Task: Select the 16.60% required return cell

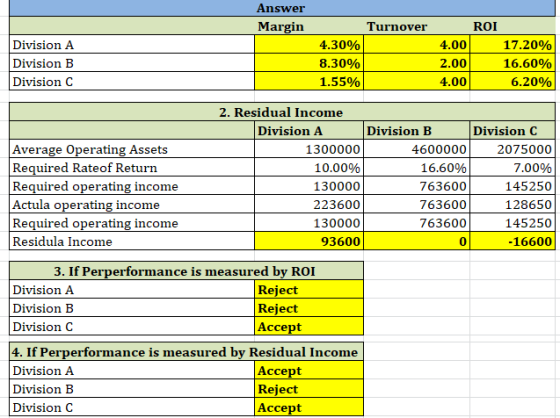Action: (x=416, y=168)
